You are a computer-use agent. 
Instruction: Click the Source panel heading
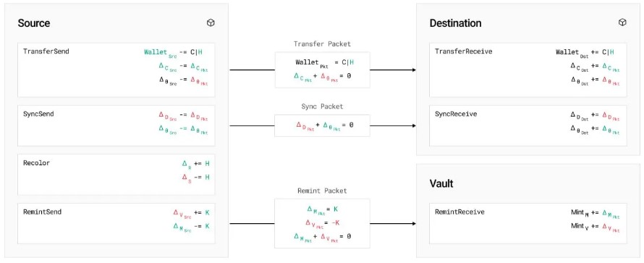pyautogui.click(x=34, y=23)
